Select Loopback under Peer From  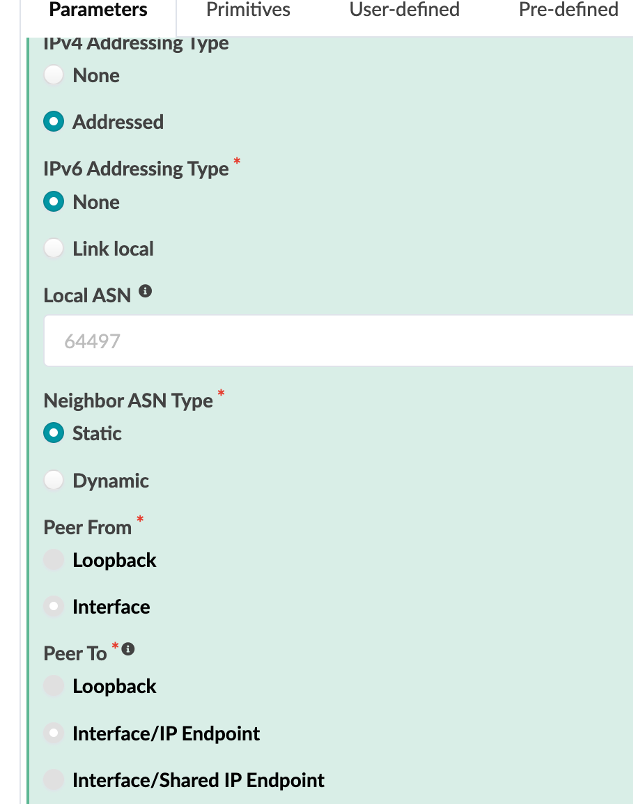point(54,560)
